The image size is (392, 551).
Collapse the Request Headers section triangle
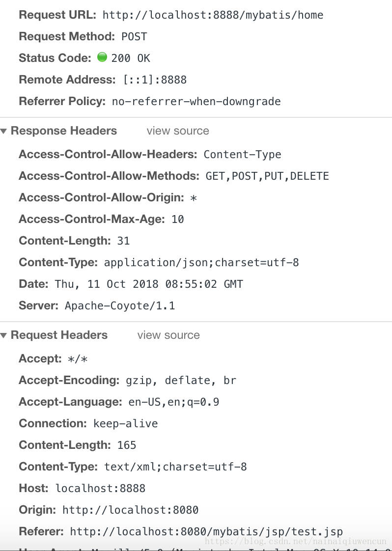tap(3, 335)
